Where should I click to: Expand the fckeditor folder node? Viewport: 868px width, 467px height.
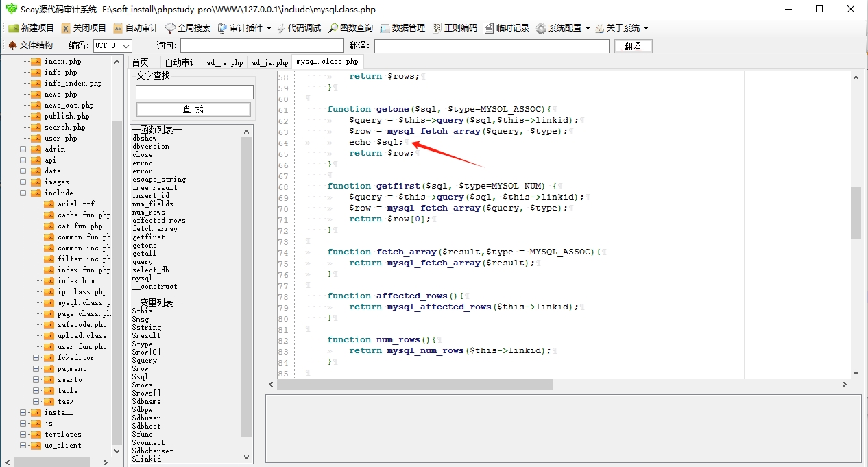click(36, 357)
